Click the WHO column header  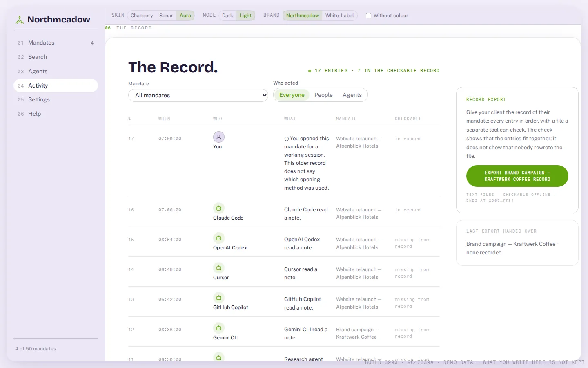click(x=218, y=119)
